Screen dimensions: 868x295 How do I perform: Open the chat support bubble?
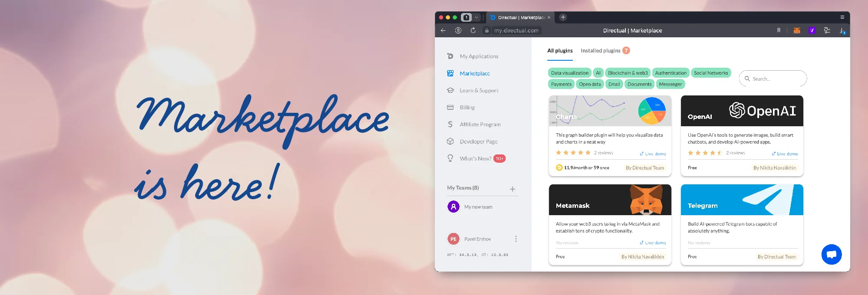coord(832,254)
